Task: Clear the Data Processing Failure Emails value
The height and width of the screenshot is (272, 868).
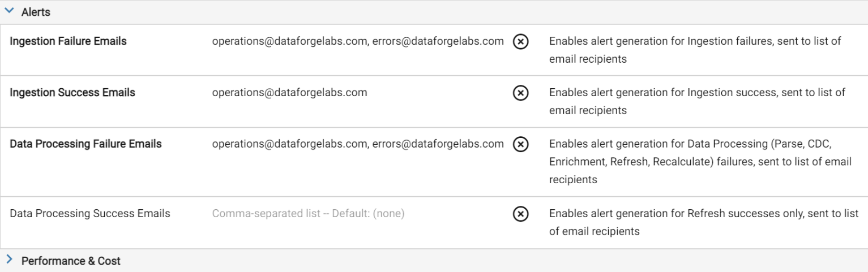Action: tap(521, 145)
